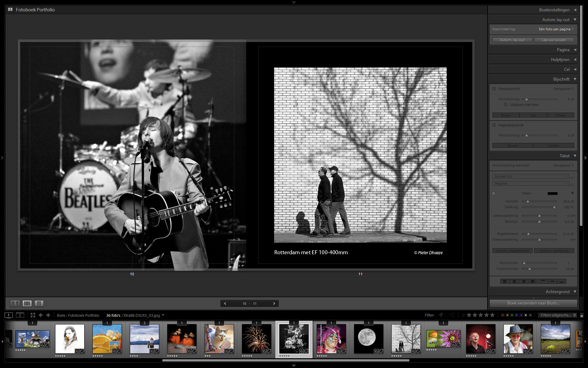
Task: Enable Fotobijschrift checkbox
Action: [494, 89]
